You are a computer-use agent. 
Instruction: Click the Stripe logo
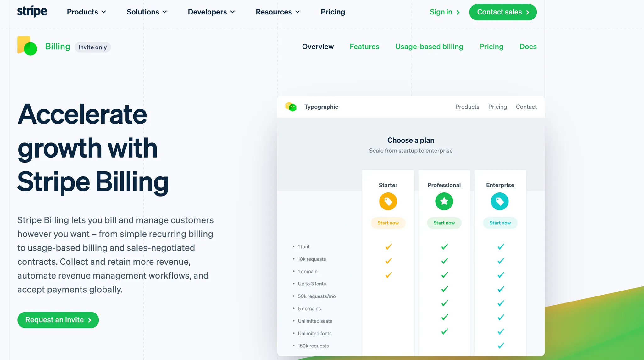point(32,12)
